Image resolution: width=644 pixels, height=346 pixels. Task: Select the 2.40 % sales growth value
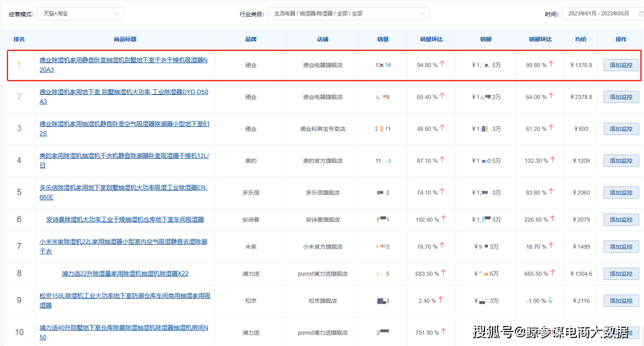point(427,301)
